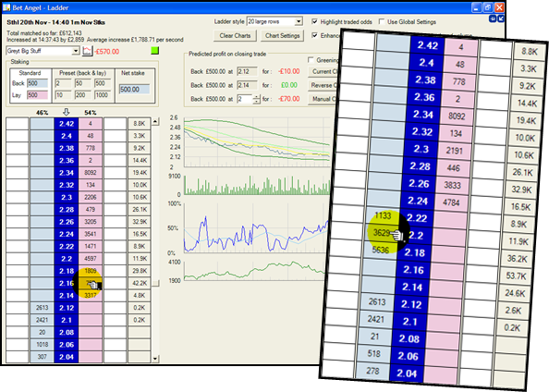Select the preset stake 200

point(83,95)
